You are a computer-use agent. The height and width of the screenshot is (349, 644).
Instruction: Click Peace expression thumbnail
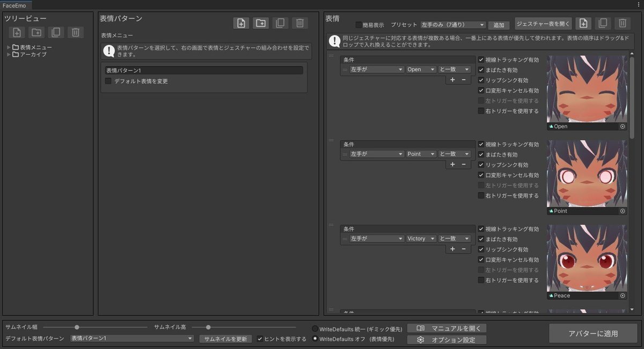click(587, 258)
